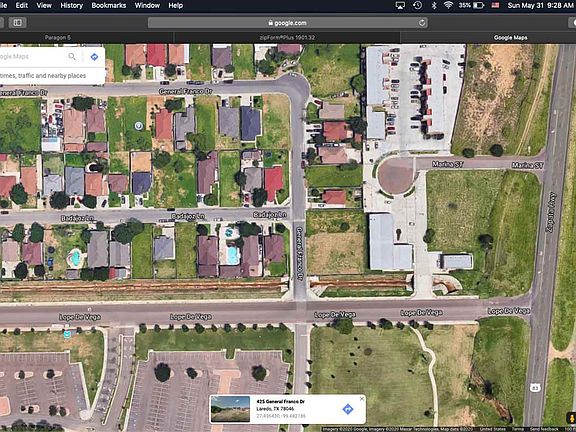Open the Help menu
Viewport: 576px width, 432px height.
[x=175, y=6]
